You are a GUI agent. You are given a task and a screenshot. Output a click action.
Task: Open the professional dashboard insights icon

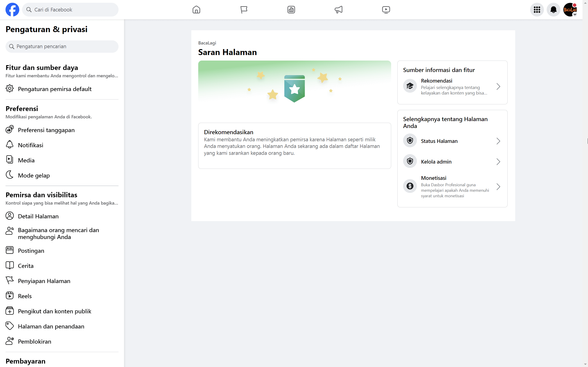291,9
